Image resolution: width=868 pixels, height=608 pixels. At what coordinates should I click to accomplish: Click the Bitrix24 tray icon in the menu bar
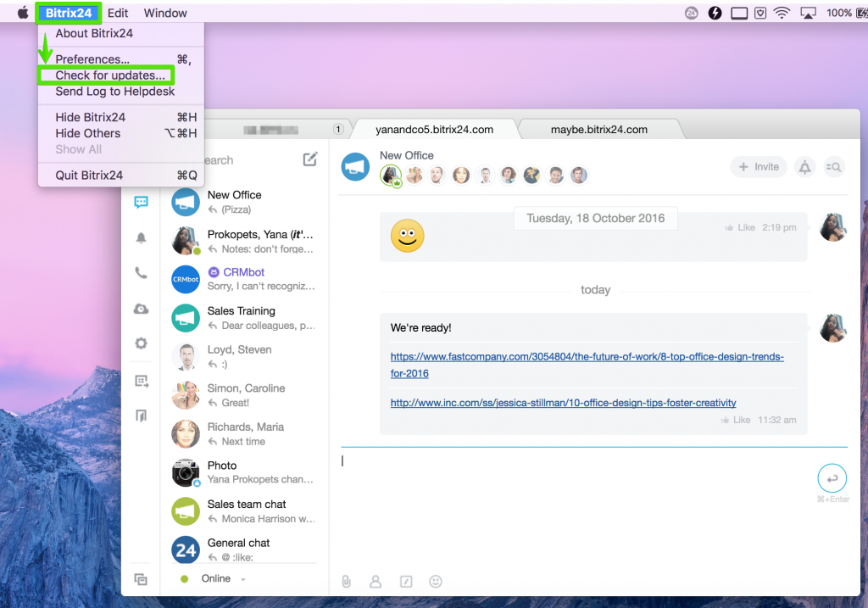click(692, 13)
